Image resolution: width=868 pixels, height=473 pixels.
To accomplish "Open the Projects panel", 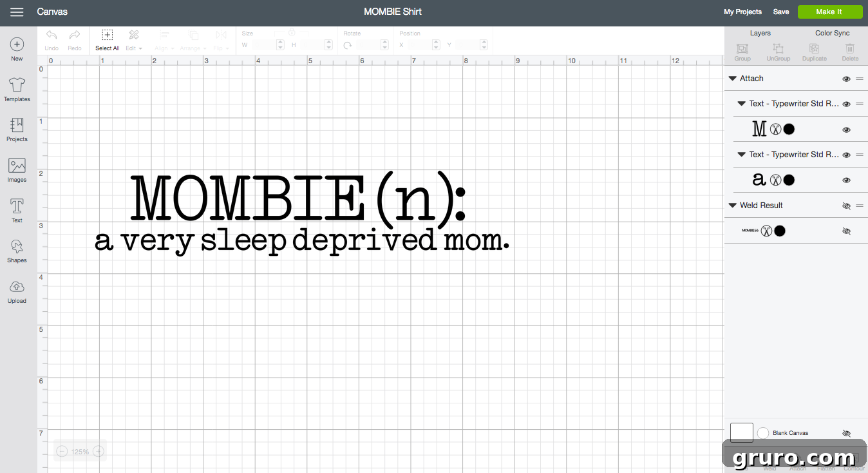I will click(x=17, y=130).
